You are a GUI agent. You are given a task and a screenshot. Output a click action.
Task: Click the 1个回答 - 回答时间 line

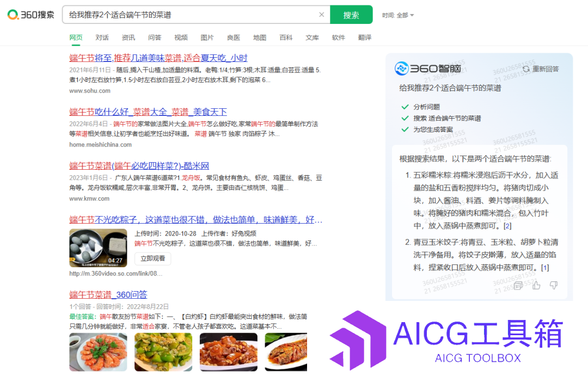click(x=119, y=307)
